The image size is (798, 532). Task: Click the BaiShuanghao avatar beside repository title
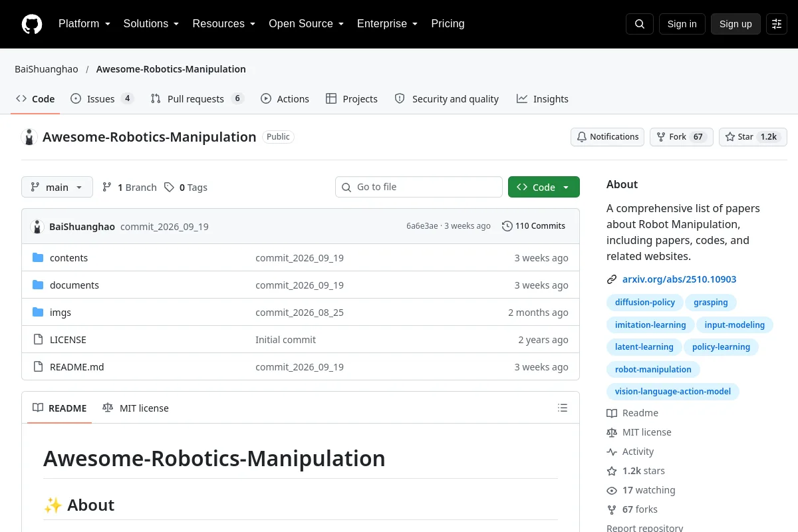coord(29,137)
